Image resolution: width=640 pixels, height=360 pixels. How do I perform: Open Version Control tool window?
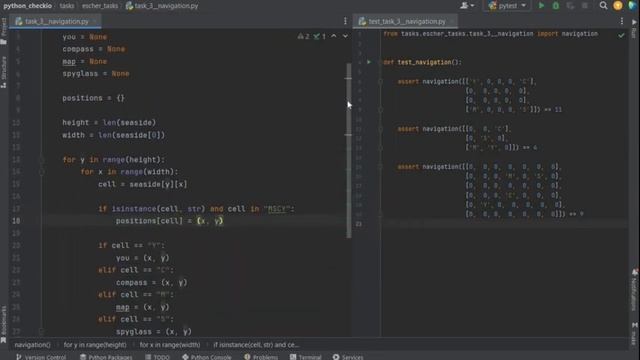(41, 357)
